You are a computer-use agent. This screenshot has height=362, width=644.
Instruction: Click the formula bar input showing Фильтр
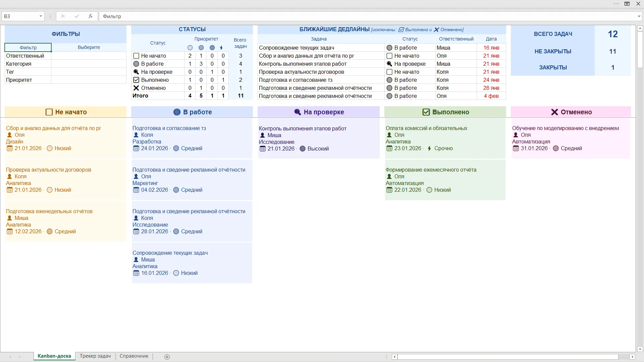(368, 16)
